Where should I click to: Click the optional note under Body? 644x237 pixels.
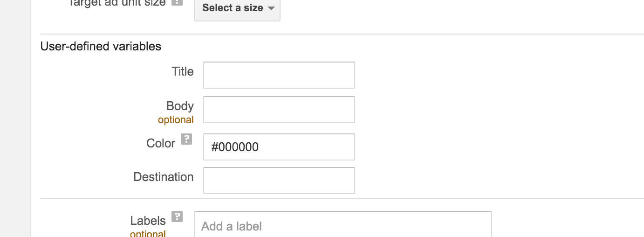tap(176, 120)
